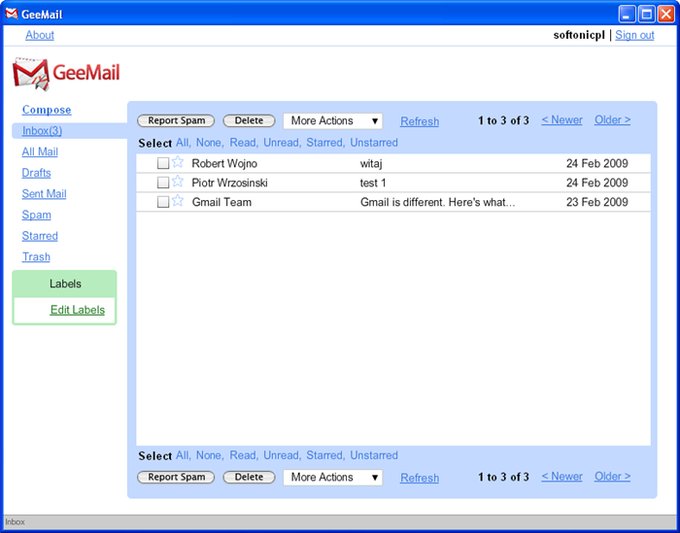Select Starred messages using bottom row

pyautogui.click(x=326, y=455)
